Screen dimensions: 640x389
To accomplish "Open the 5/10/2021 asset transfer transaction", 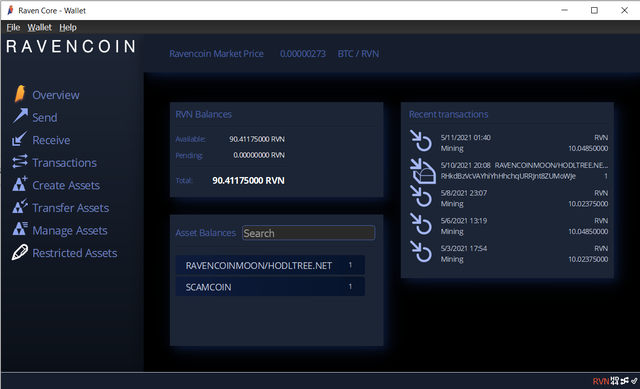I will pos(509,171).
